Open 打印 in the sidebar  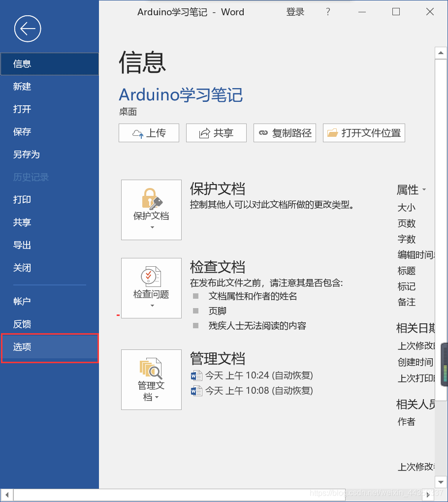point(50,199)
